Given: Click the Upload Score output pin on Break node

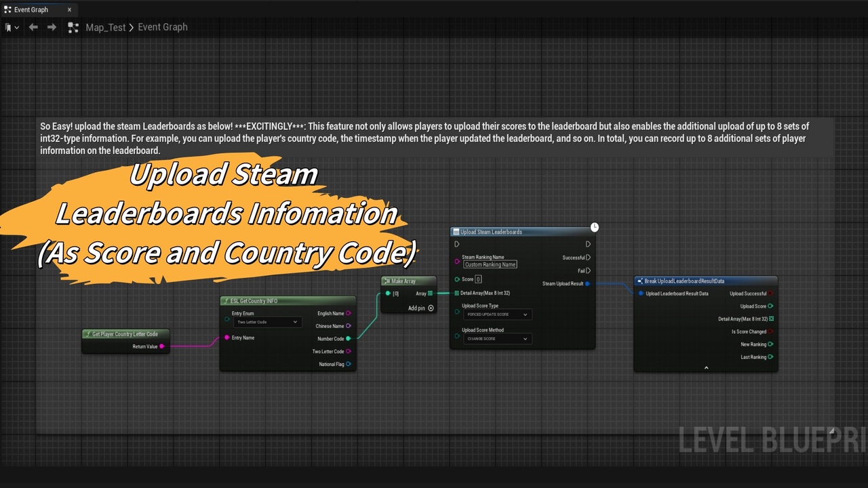Looking at the screenshot, I should (771, 306).
